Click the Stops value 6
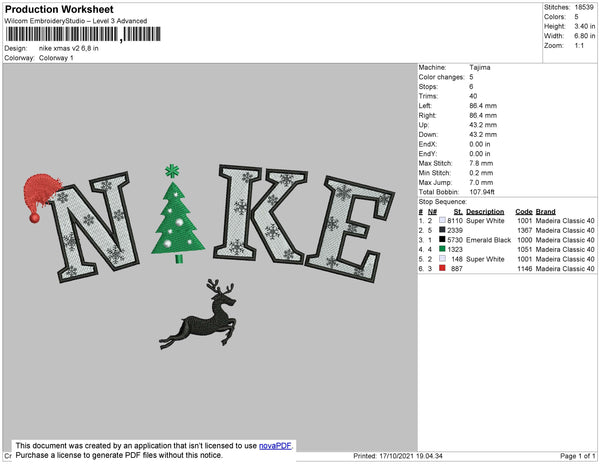This screenshot has height=464, width=600. pos(471,86)
